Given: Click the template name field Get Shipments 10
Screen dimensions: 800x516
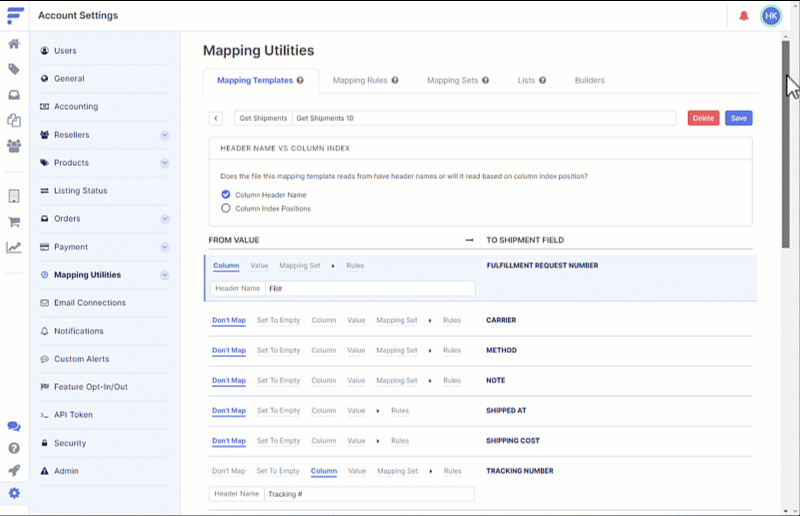Looking at the screenshot, I should coord(484,118).
